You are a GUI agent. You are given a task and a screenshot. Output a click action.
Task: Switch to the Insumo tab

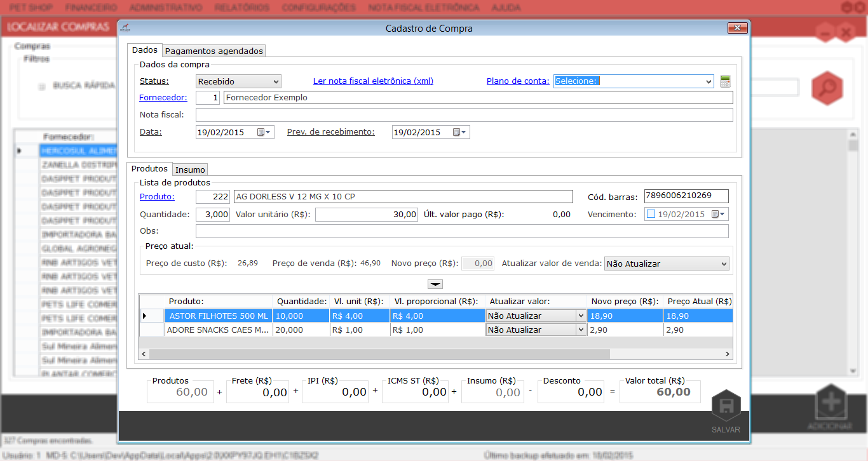[x=190, y=170]
